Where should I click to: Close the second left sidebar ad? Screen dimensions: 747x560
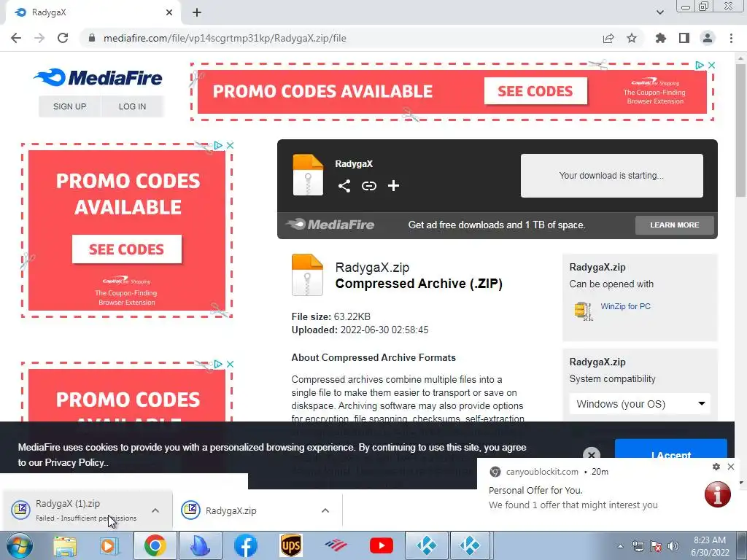[x=230, y=365]
